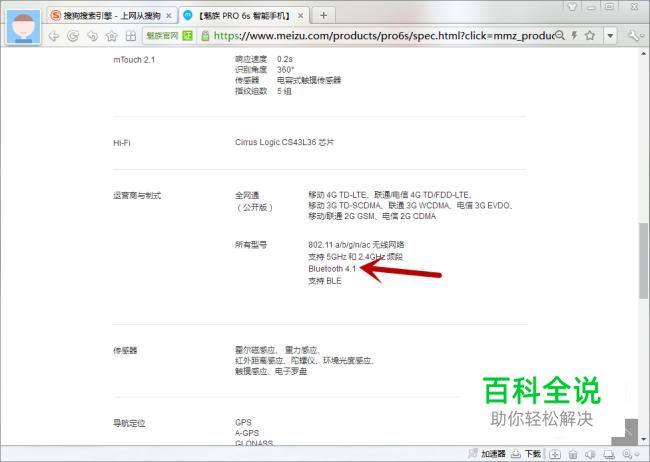Open the zoom magnifier in status bar

[x=629, y=454]
